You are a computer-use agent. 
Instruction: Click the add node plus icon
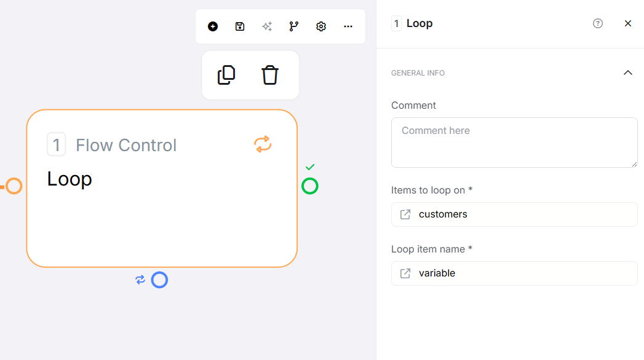coord(213,26)
